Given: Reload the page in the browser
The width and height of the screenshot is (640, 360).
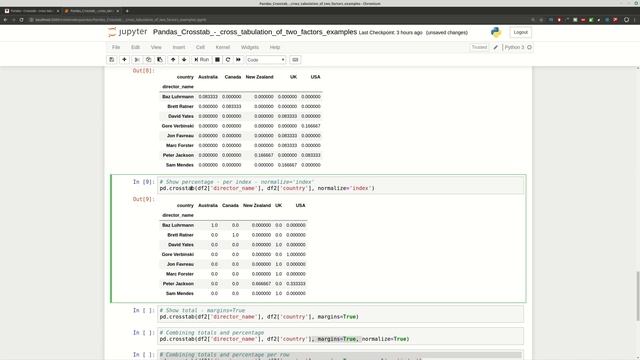Looking at the screenshot, I should coord(21,20).
